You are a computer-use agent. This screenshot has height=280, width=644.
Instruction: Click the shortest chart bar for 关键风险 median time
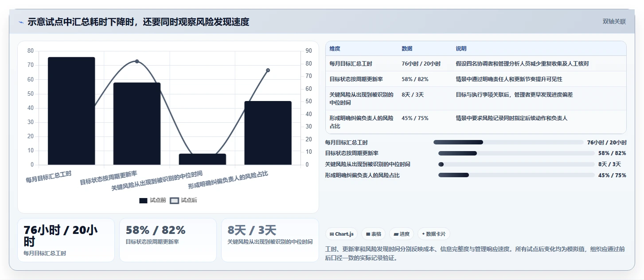tap(203, 159)
